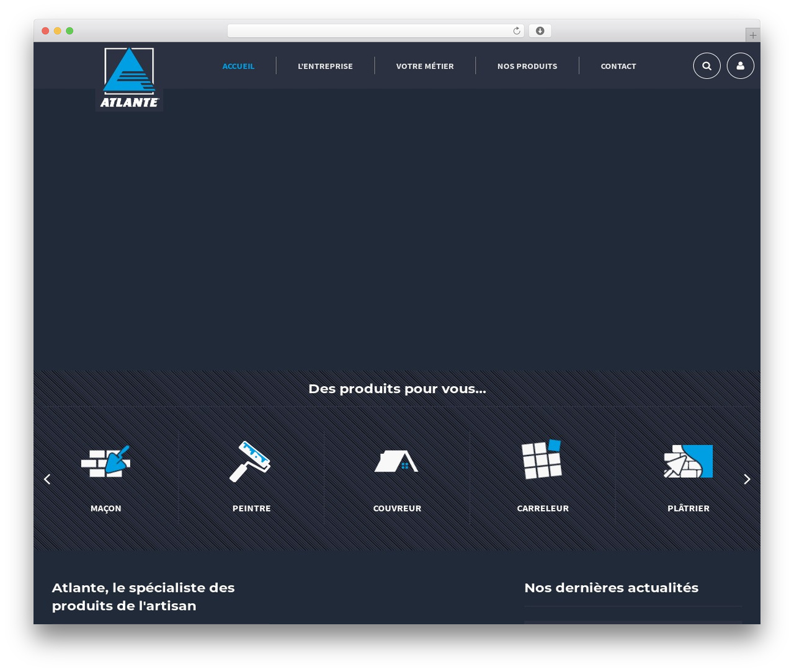The height and width of the screenshot is (672, 794).
Task: Select the Carreleur tiles icon
Action: 542,459
